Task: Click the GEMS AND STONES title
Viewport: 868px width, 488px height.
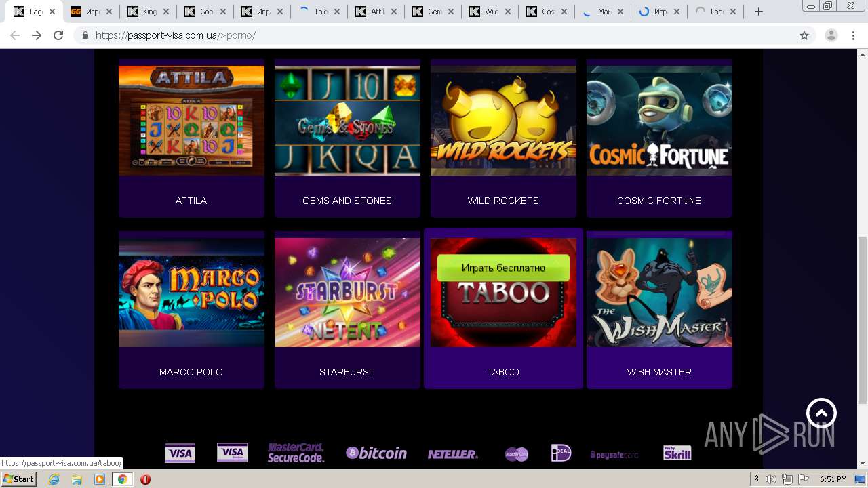Action: coord(347,201)
